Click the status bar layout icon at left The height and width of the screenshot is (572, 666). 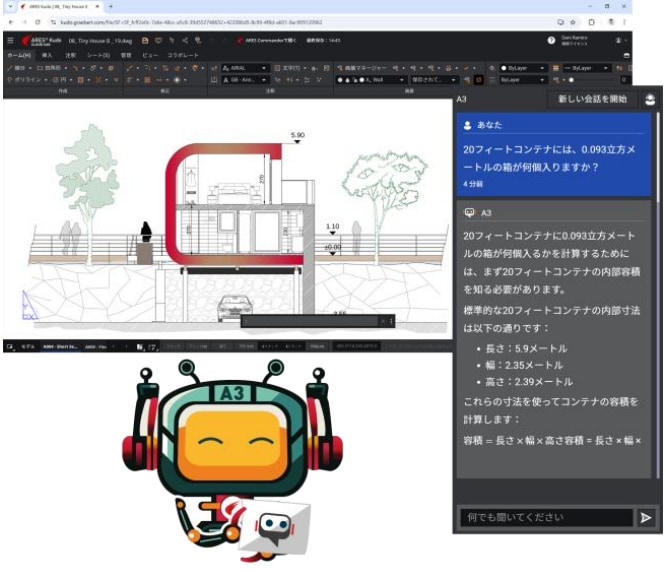click(9, 347)
